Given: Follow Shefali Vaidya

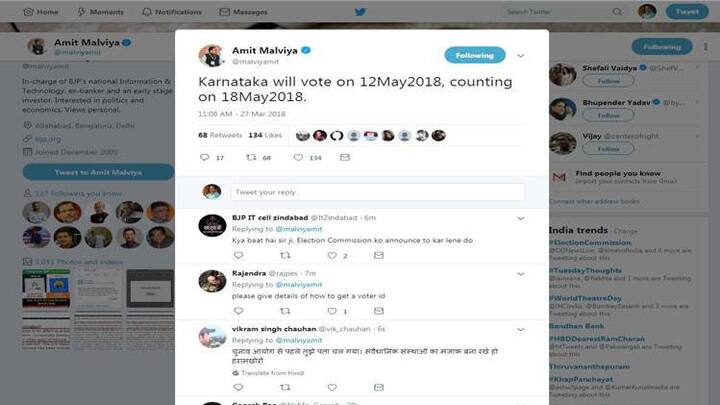Looking at the screenshot, I should click(608, 81).
